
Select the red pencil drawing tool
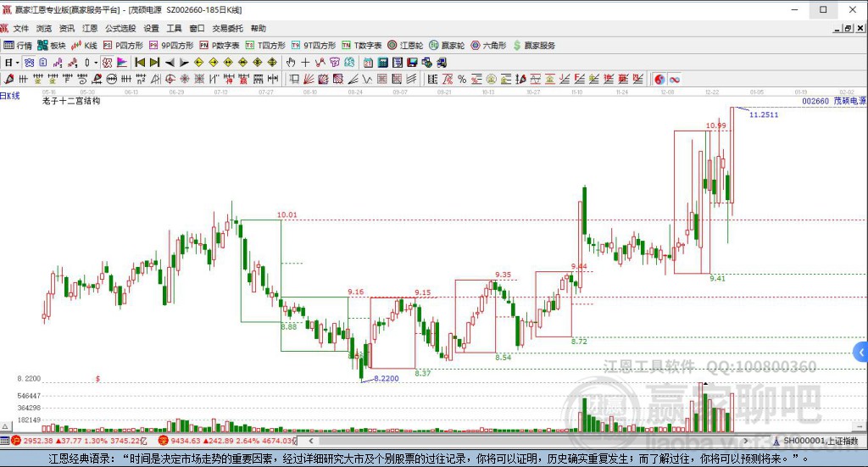click(x=8, y=79)
